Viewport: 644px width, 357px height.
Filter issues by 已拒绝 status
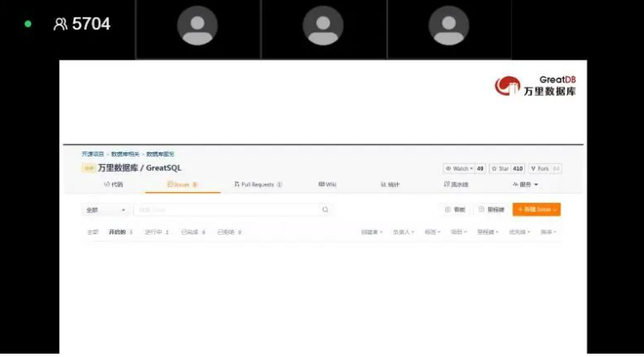click(229, 232)
